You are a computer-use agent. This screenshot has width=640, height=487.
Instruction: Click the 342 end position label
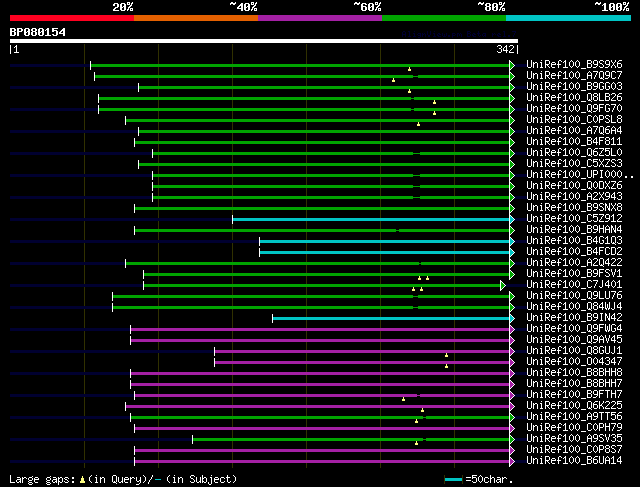click(505, 49)
